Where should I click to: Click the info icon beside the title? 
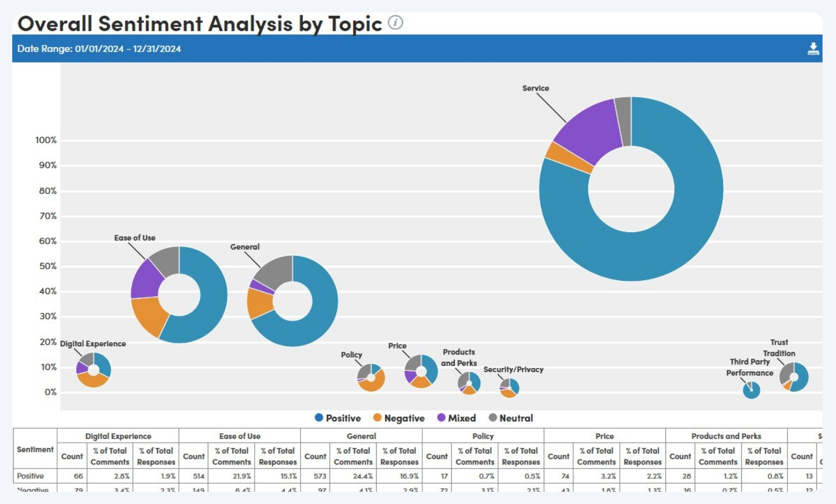[395, 23]
